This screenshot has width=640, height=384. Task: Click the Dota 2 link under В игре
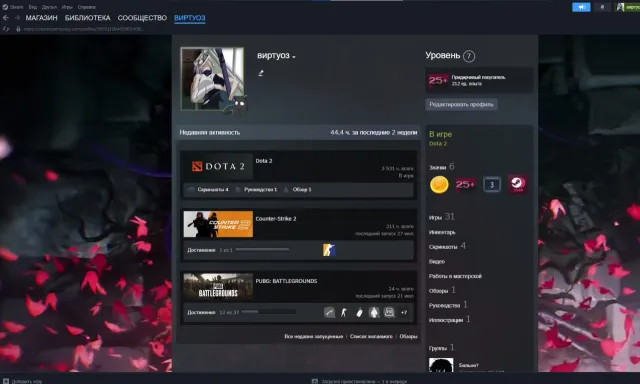click(438, 144)
